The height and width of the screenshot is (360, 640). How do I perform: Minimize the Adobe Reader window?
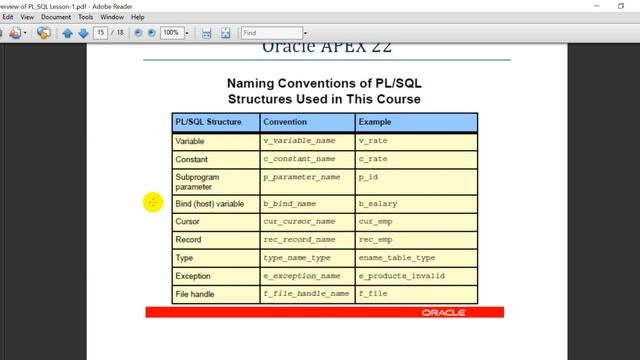click(x=597, y=6)
